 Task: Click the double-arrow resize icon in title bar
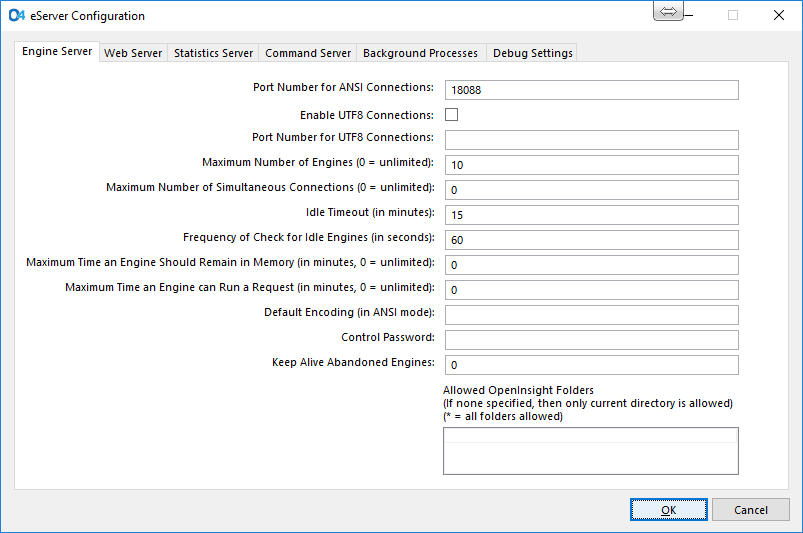click(668, 11)
